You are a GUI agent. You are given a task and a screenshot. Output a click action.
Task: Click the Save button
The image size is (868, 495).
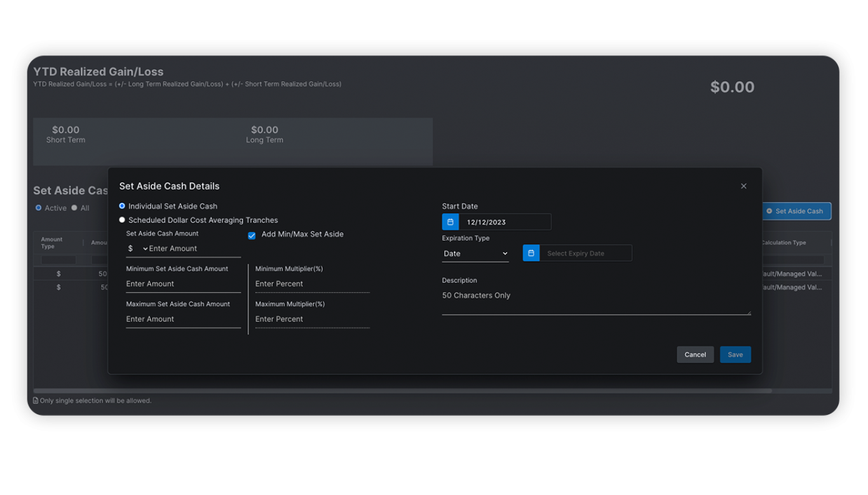point(735,355)
